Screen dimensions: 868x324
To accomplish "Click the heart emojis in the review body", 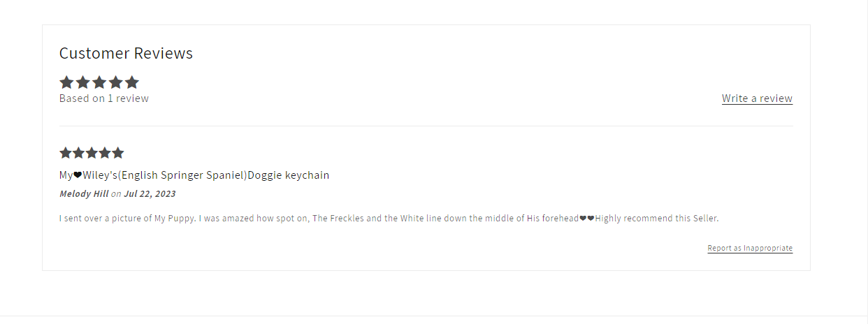I will pos(587,219).
